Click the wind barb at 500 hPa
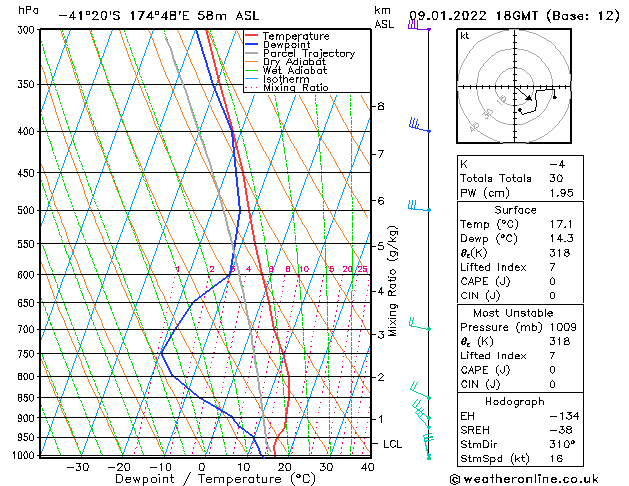The height and width of the screenshot is (486, 629). (x=419, y=206)
